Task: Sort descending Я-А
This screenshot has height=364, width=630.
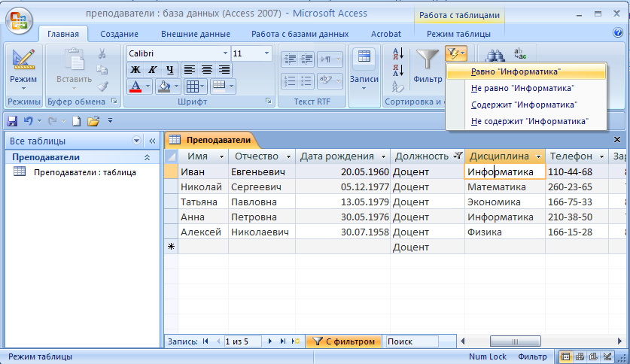Action: tap(397, 70)
